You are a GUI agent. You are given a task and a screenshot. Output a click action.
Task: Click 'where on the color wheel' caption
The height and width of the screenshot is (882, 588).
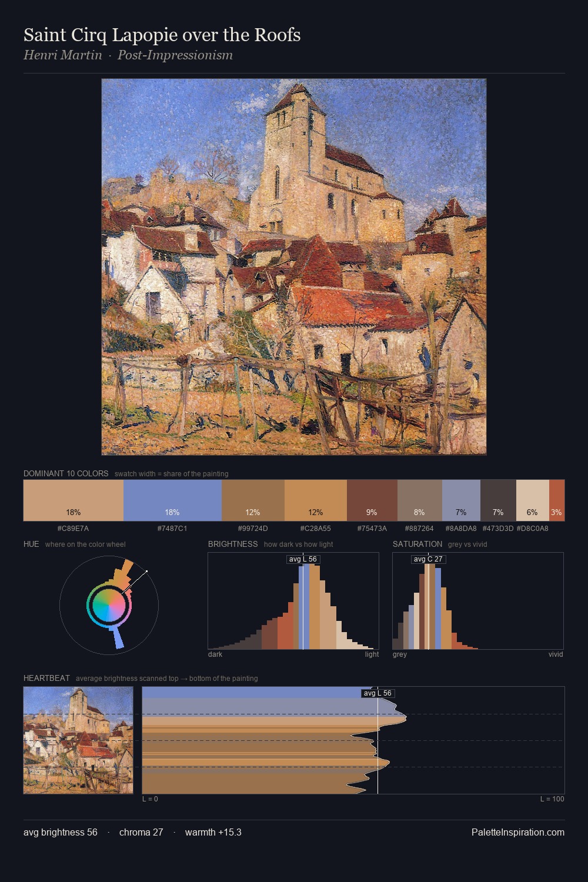click(x=85, y=544)
